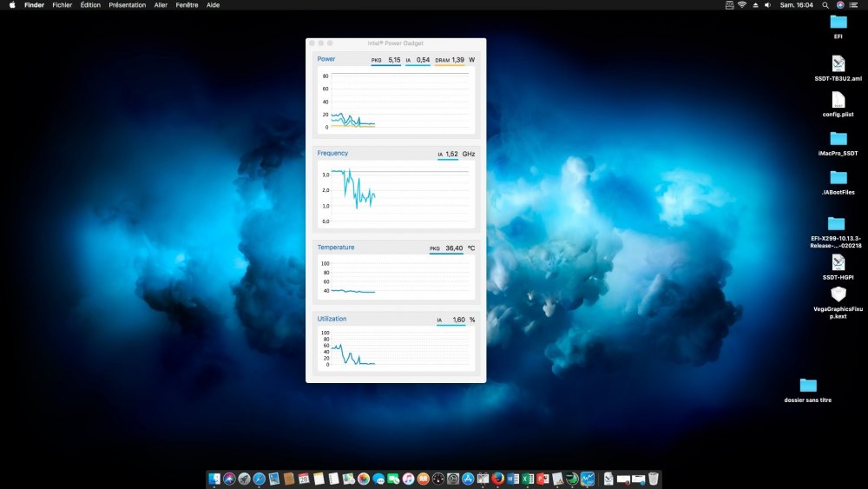Screen dimensions: 868x489
Task: Open FaceTime green icon in Dock
Action: point(393,479)
